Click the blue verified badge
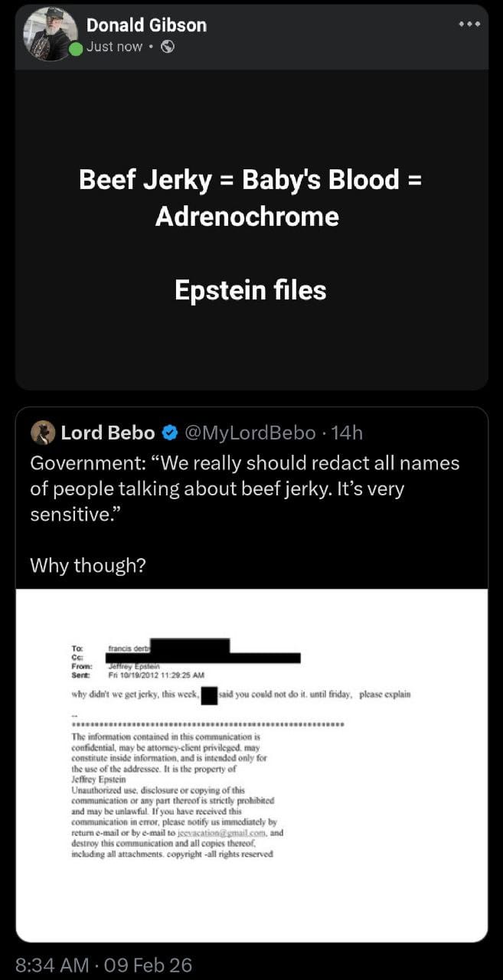 [168, 433]
